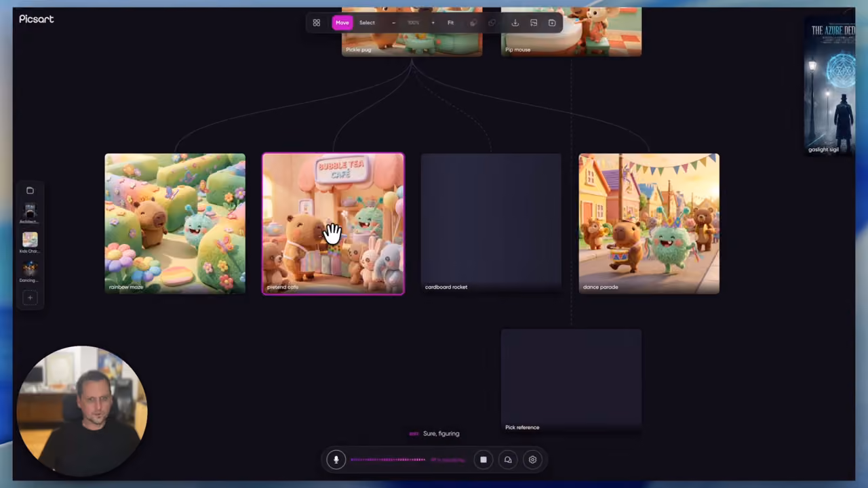Click the 'cardboard rocket' caption label
Viewport: 868px width, 488px height.
tap(446, 287)
